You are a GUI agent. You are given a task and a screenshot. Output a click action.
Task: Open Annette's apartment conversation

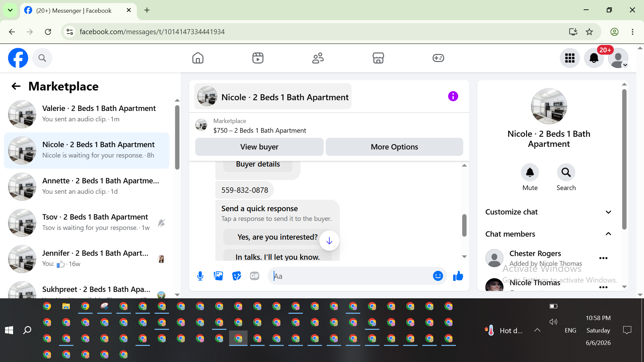[x=87, y=187]
